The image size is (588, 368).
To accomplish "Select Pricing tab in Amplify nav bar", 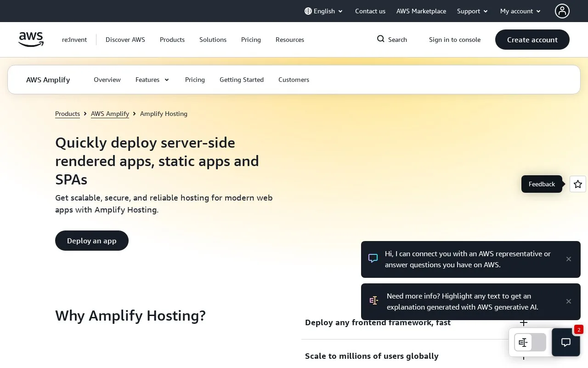I will point(195,80).
